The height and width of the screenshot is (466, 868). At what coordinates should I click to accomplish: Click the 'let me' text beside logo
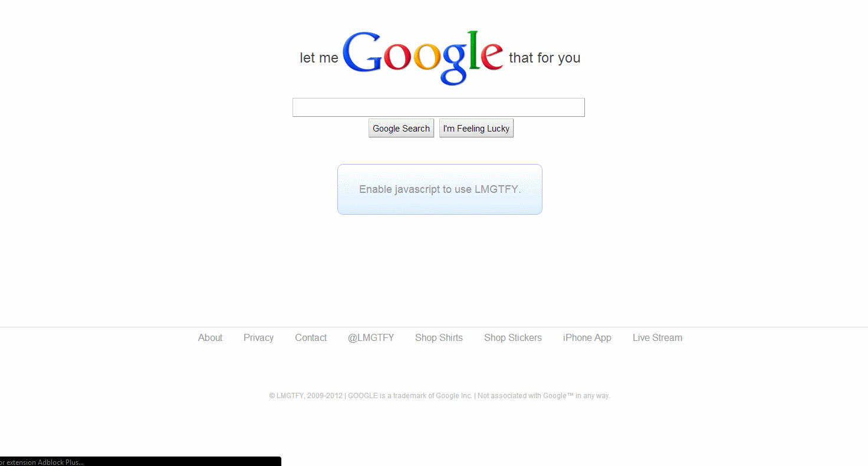click(x=319, y=58)
